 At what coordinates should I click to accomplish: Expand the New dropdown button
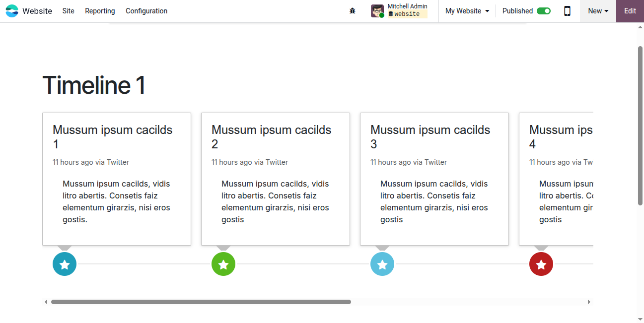tap(598, 11)
